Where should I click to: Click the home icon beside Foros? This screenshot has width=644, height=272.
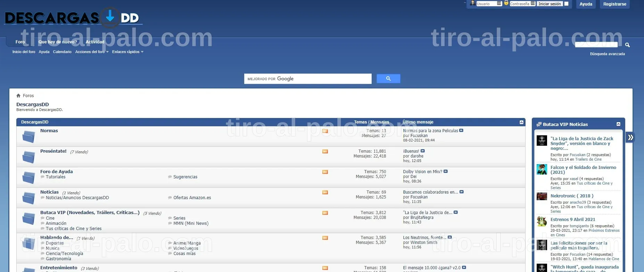coord(18,95)
